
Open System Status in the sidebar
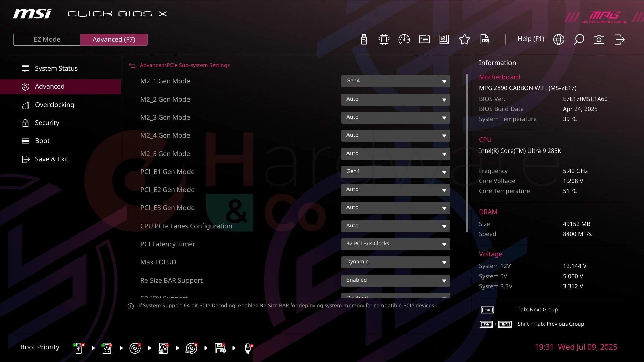(x=60, y=68)
